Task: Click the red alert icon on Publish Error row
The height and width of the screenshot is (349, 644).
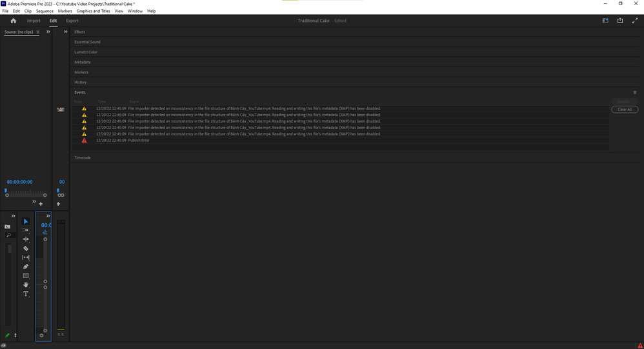Action: point(84,141)
